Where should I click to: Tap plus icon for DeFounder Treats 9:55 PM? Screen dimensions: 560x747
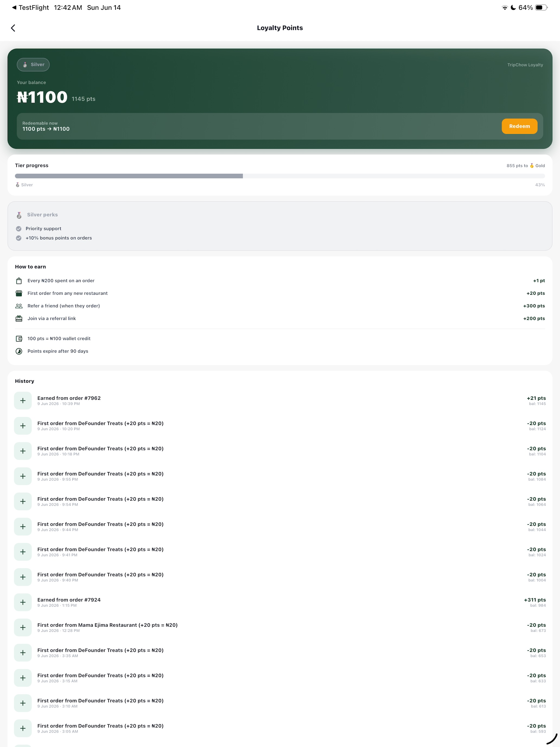23,476
